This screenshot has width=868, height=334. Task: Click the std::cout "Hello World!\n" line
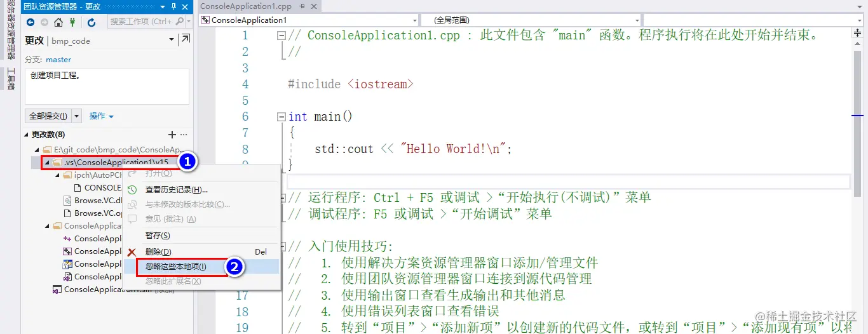(x=413, y=149)
